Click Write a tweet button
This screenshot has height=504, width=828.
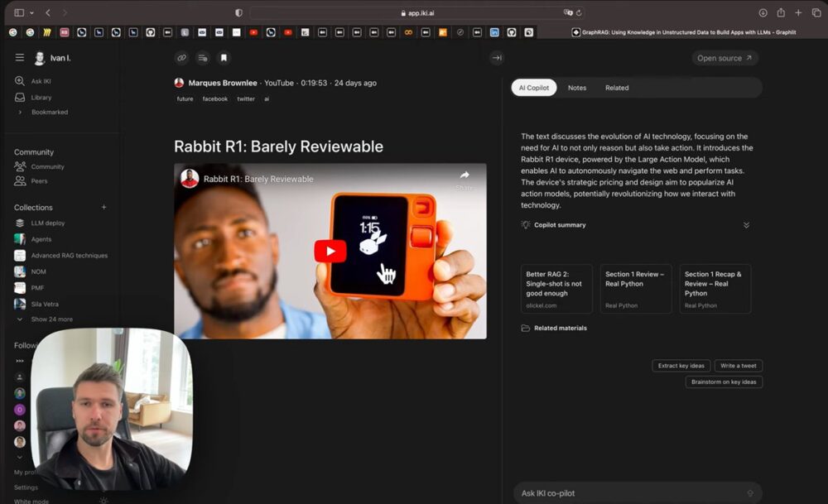739,365
